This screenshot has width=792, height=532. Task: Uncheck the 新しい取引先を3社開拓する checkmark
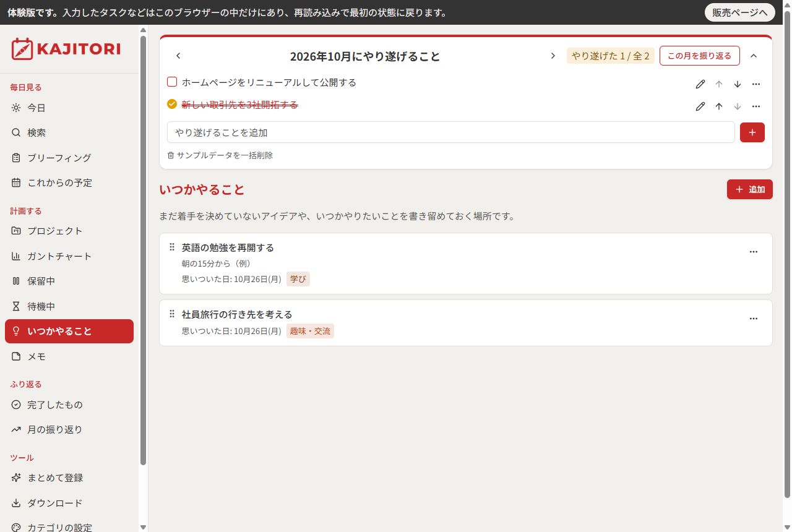pyautogui.click(x=172, y=104)
